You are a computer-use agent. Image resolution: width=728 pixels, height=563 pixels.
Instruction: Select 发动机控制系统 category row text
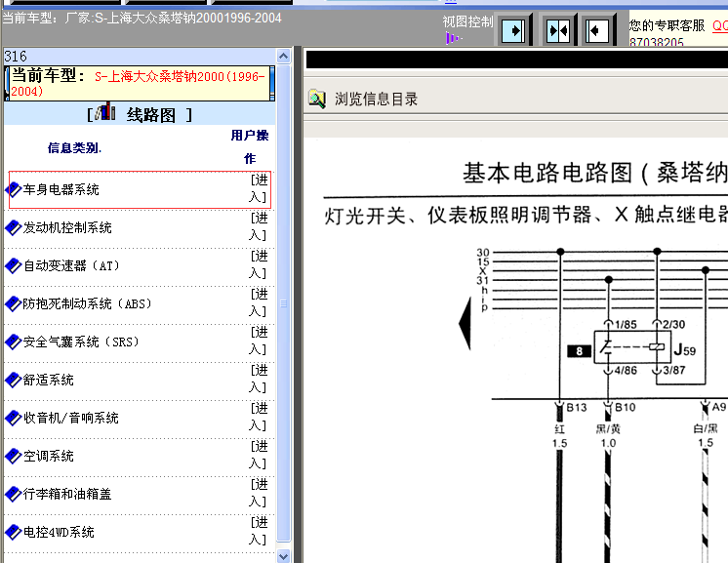point(67,227)
